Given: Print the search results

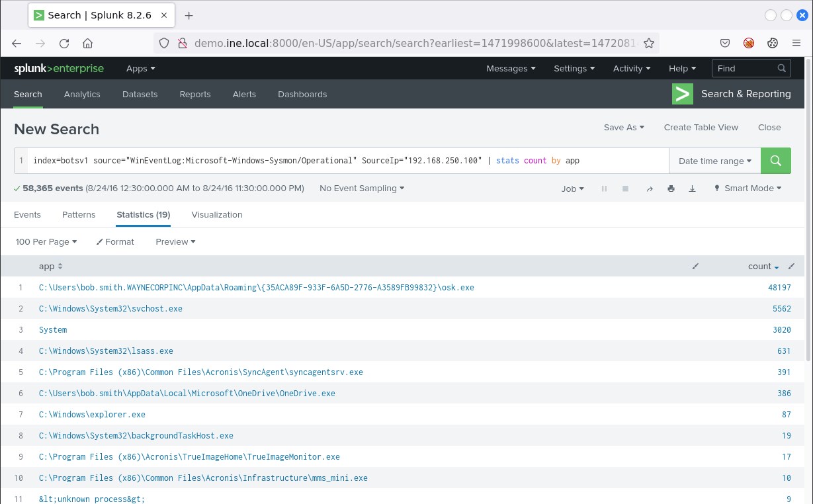Looking at the screenshot, I should tap(671, 189).
